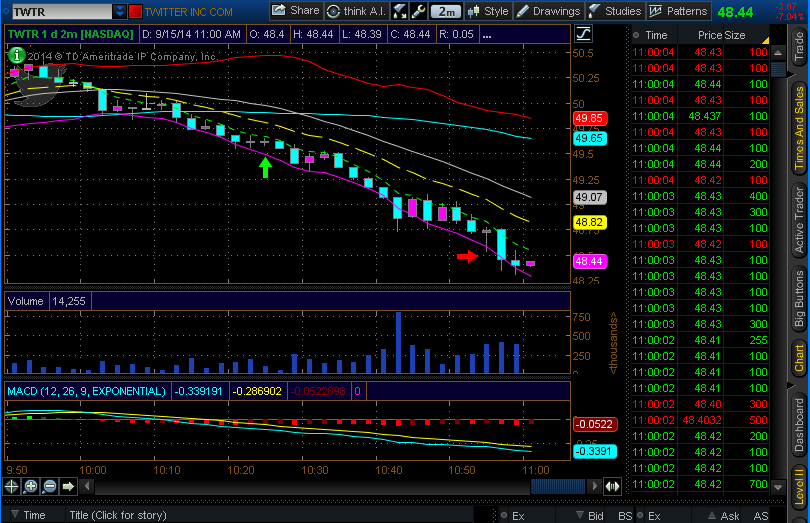Screen dimensions: 810x523
Task: Click the zoom in magnifier icon
Action: [x=30, y=486]
